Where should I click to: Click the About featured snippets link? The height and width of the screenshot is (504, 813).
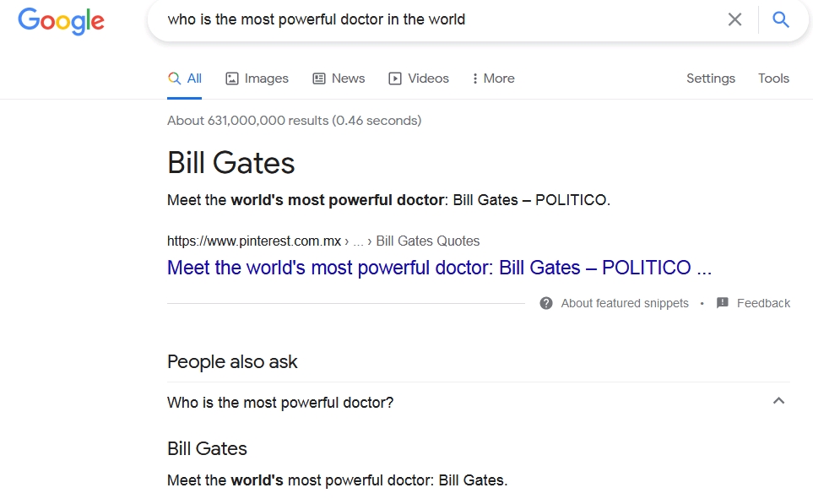pos(625,303)
